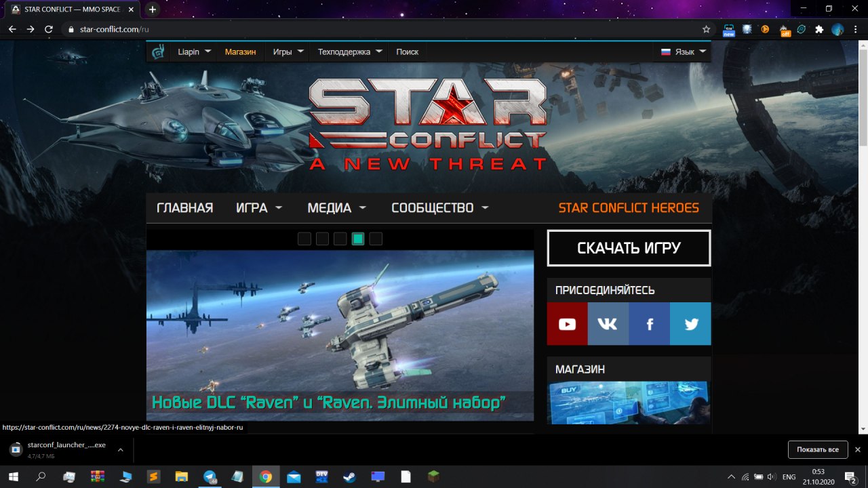Click the extension icon with 'new' badge

(x=729, y=30)
